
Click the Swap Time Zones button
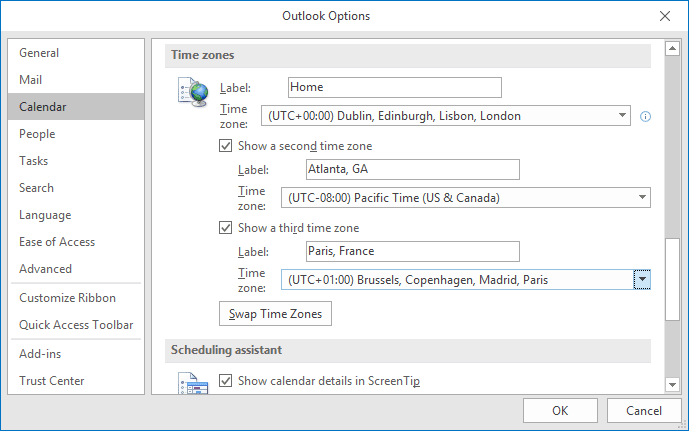click(x=276, y=314)
